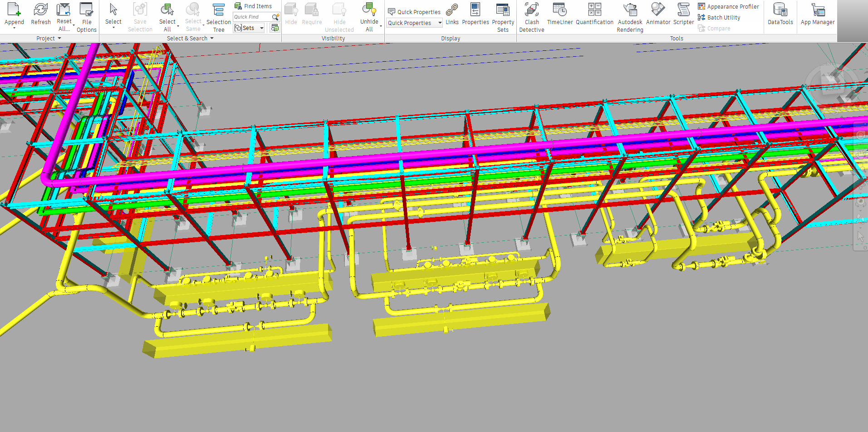The image size is (868, 432).
Task: Open the DataTools dialog
Action: click(780, 14)
